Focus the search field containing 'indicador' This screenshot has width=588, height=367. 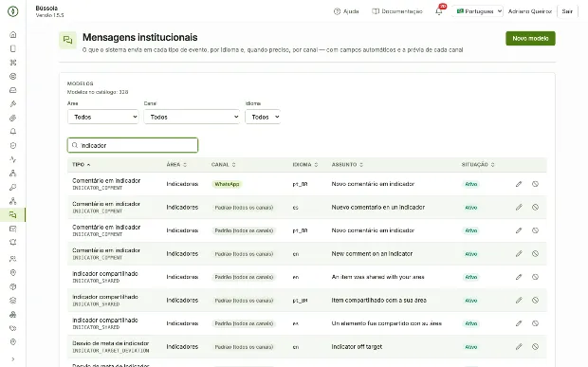coord(133,145)
